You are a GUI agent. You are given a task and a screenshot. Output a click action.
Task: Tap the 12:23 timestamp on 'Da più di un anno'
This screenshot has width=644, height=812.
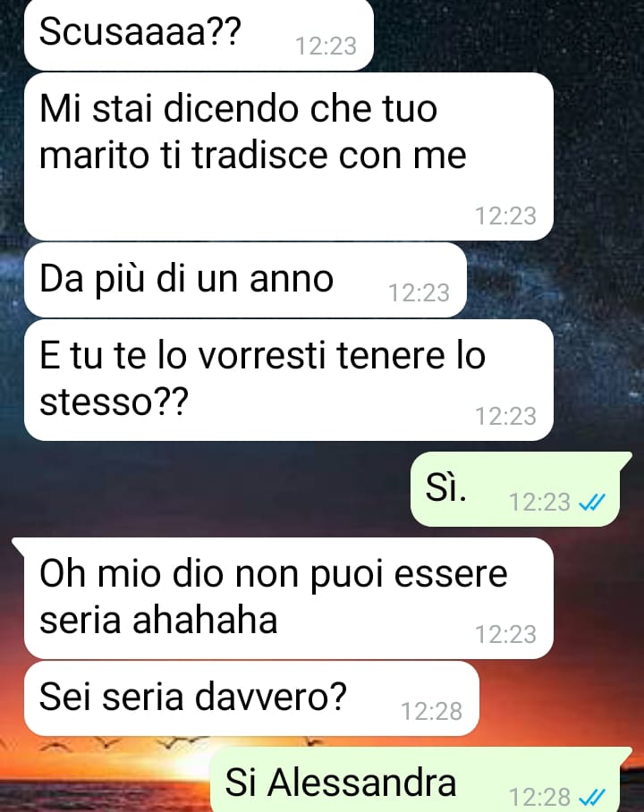(x=419, y=293)
